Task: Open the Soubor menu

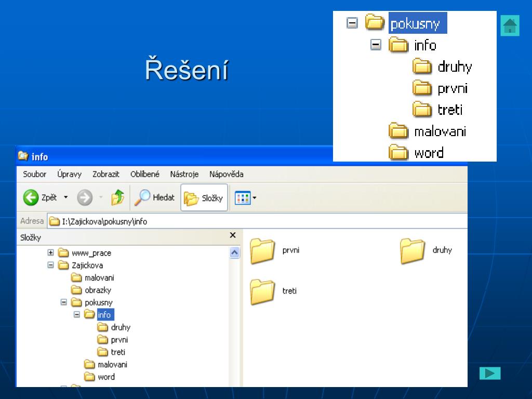Action: pos(34,174)
